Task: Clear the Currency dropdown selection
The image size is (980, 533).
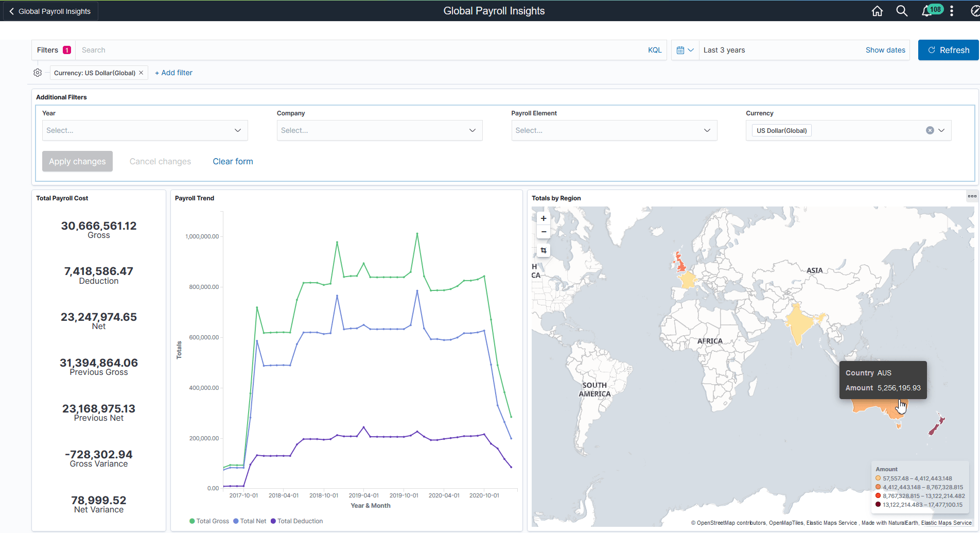Action: [930, 130]
